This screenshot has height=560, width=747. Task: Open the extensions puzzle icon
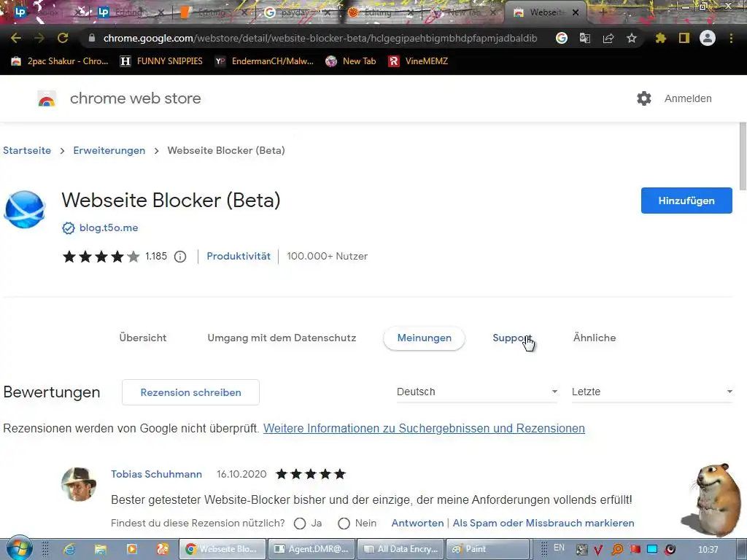661,38
